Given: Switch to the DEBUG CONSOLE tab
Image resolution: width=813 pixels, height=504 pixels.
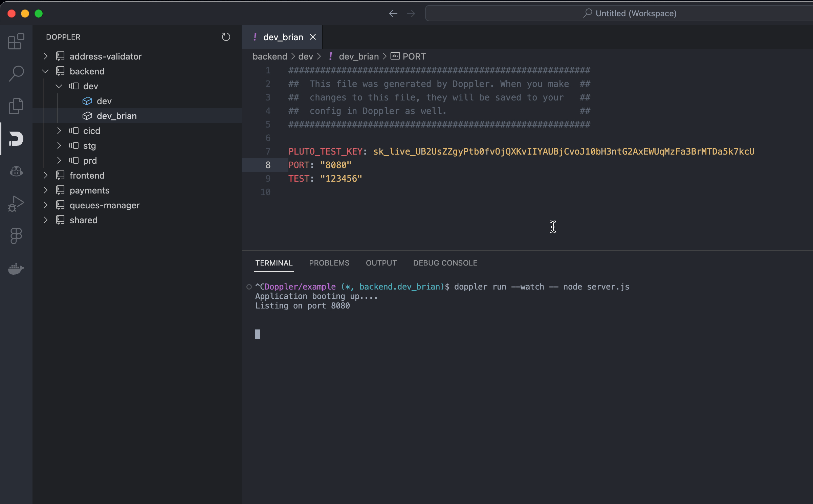Looking at the screenshot, I should [445, 263].
